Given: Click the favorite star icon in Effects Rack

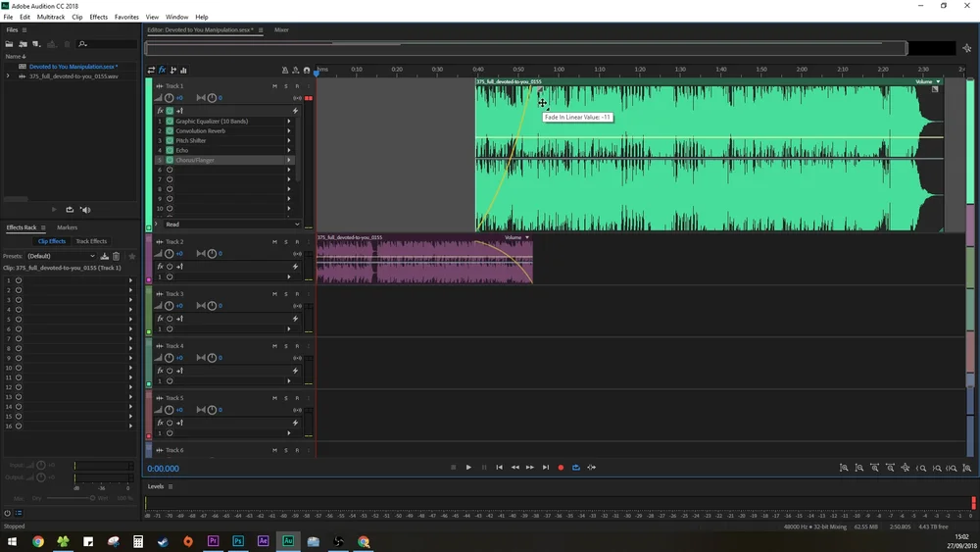Looking at the screenshot, I should [132, 256].
